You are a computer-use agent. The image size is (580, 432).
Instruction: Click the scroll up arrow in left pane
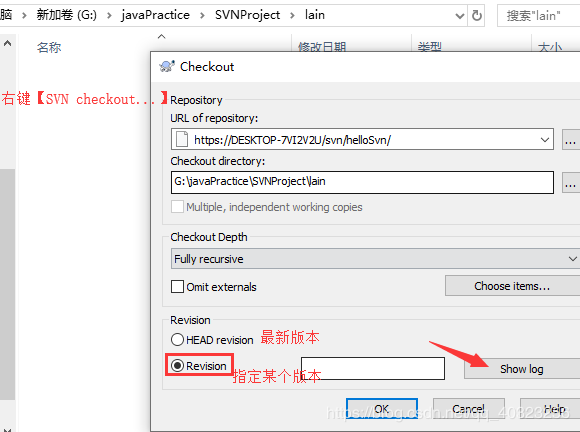click(x=7, y=43)
